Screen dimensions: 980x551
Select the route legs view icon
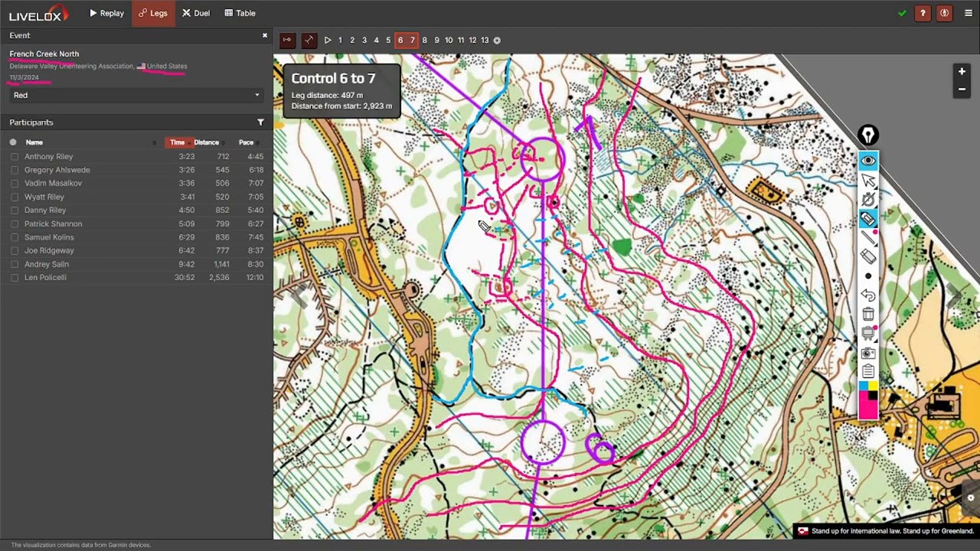[309, 40]
